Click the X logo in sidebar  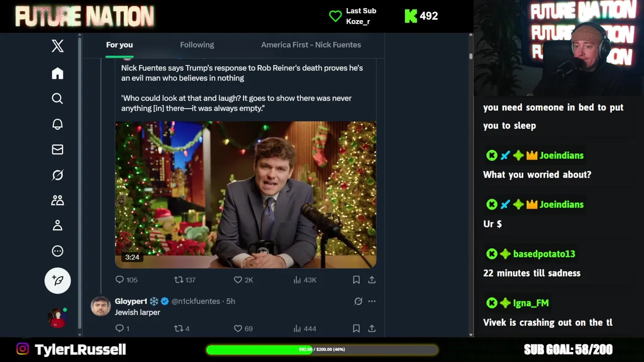pos(57,46)
